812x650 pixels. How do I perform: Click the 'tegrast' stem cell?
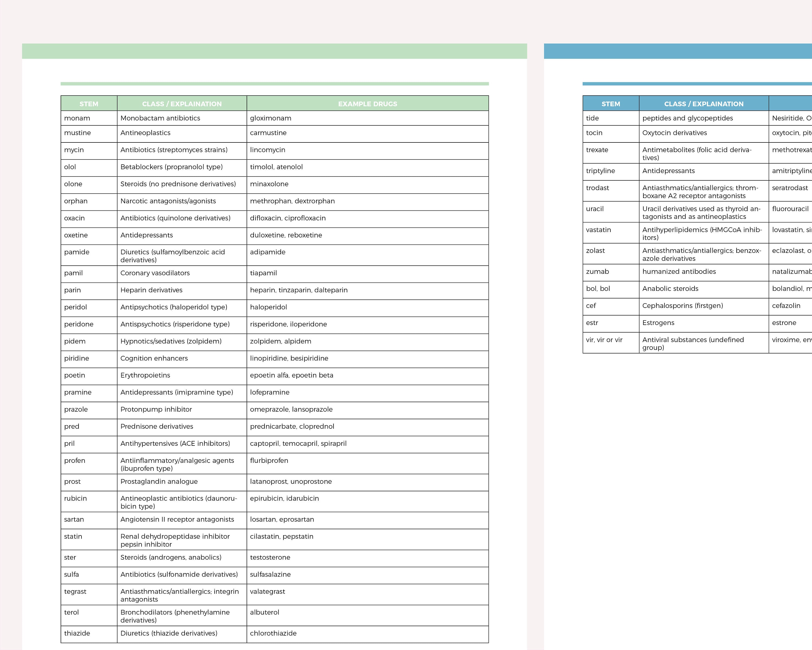point(89,594)
